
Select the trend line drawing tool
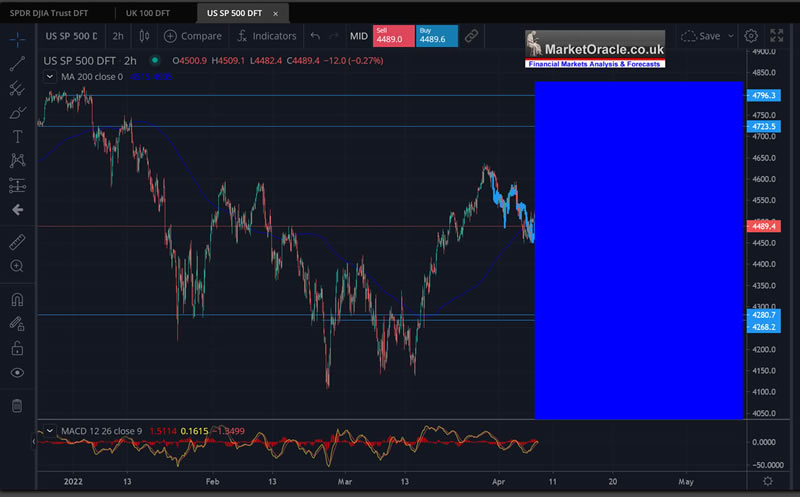pyautogui.click(x=17, y=64)
